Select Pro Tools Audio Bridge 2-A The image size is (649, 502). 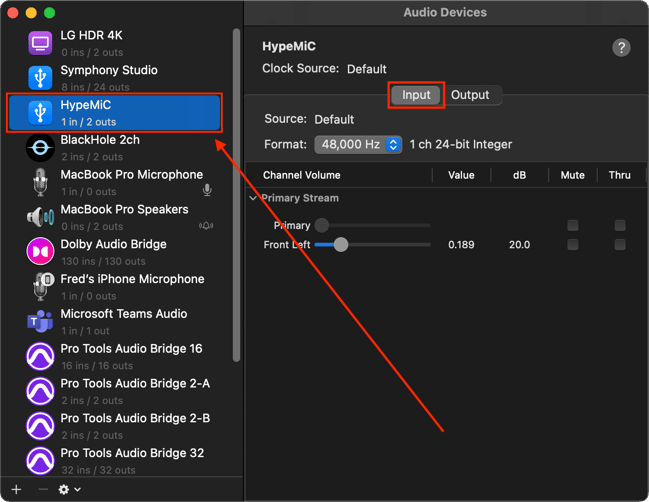pos(114,391)
